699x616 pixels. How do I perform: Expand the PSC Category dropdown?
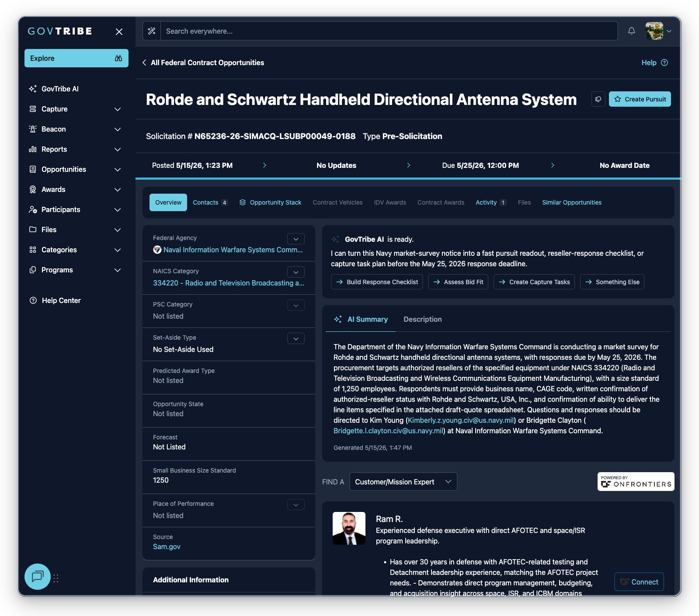pyautogui.click(x=296, y=305)
